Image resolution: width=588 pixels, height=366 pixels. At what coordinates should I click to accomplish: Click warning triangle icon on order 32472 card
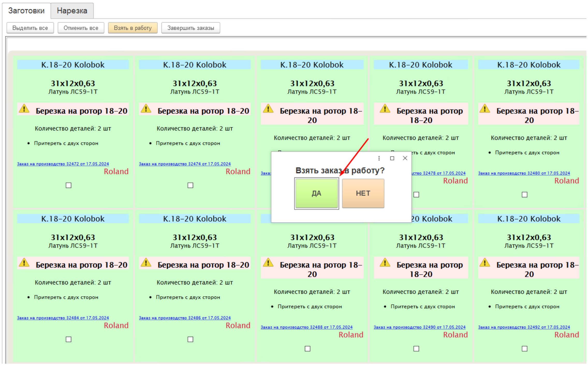(x=24, y=109)
